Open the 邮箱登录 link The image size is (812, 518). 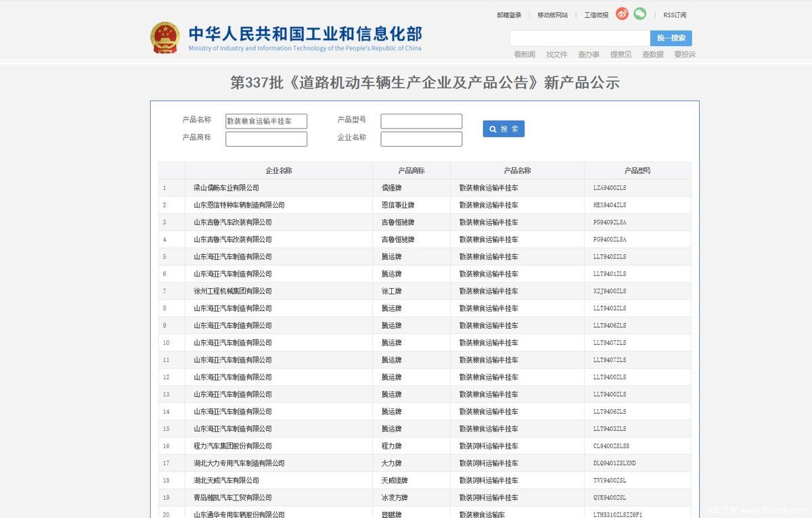509,15
